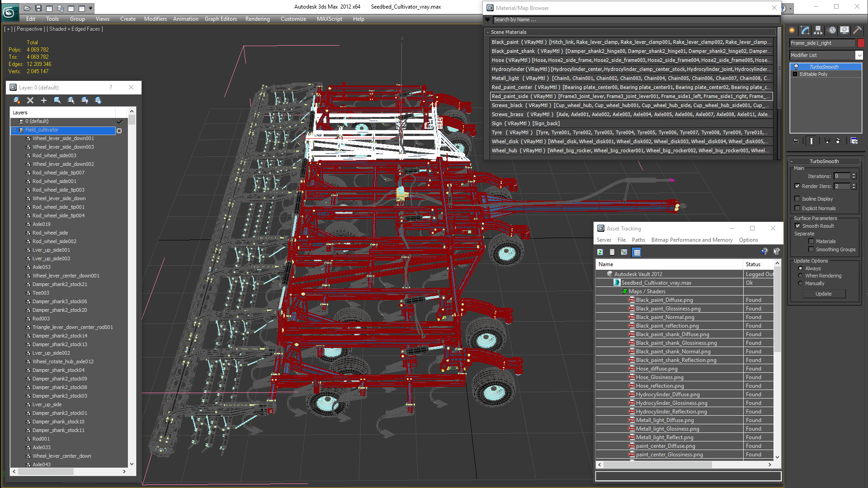
Task: Click Asset Tracking horizontal scrollbar
Action: pos(684,465)
